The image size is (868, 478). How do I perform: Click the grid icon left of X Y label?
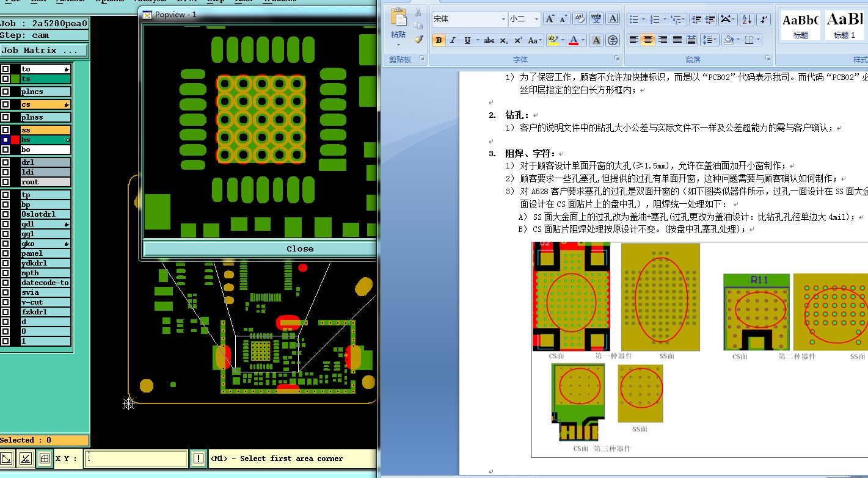coord(44,458)
